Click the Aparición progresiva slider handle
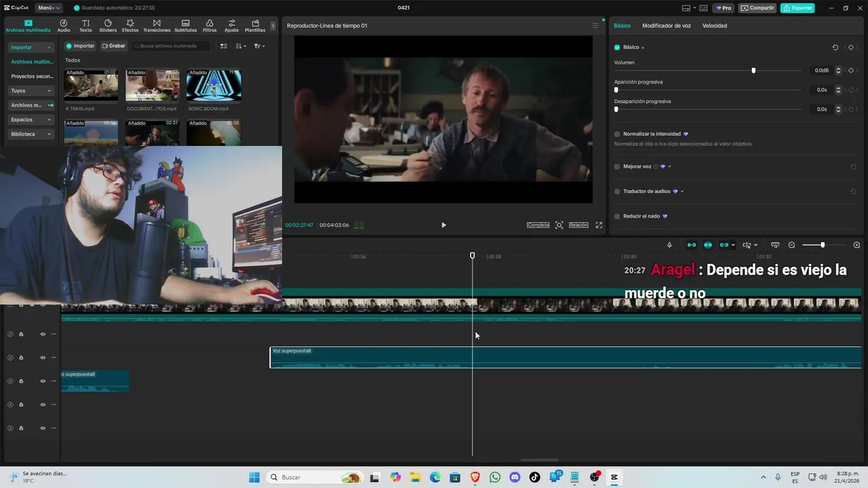 [x=616, y=89]
